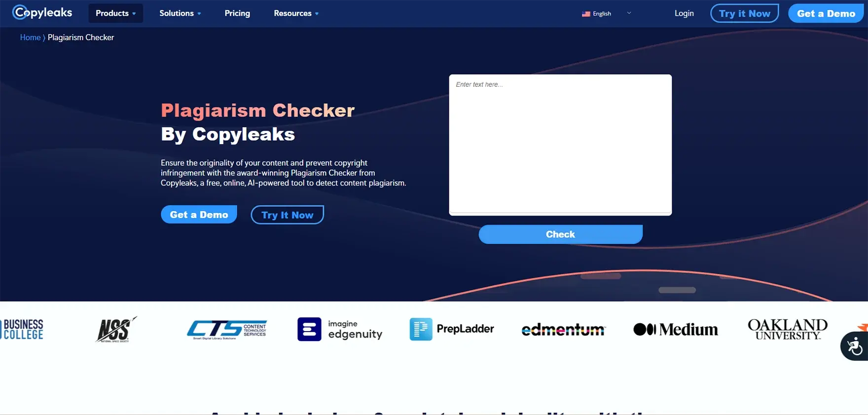Expand the Solutions dropdown menu
The width and height of the screenshot is (868, 415).
pos(180,13)
